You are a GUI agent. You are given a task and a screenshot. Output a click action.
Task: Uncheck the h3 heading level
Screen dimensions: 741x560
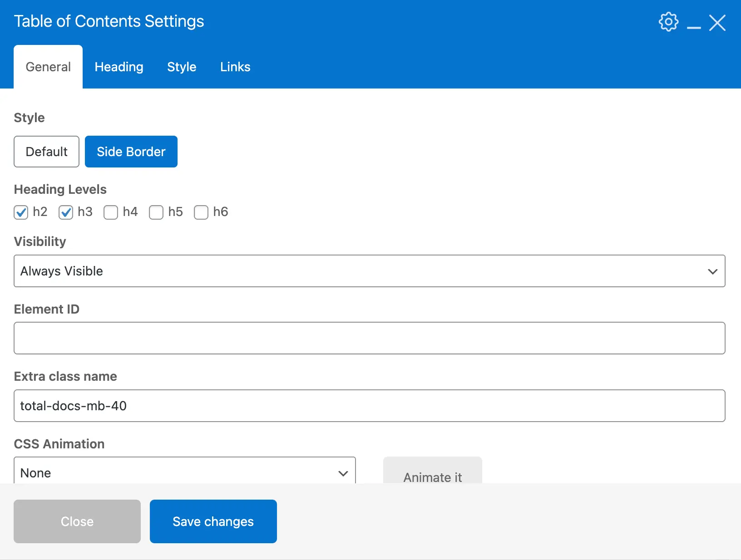coord(66,212)
